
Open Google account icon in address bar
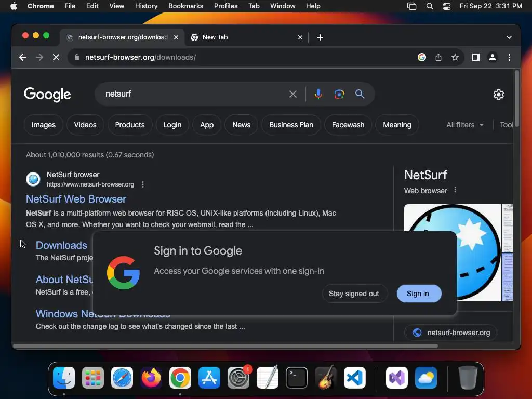422,57
